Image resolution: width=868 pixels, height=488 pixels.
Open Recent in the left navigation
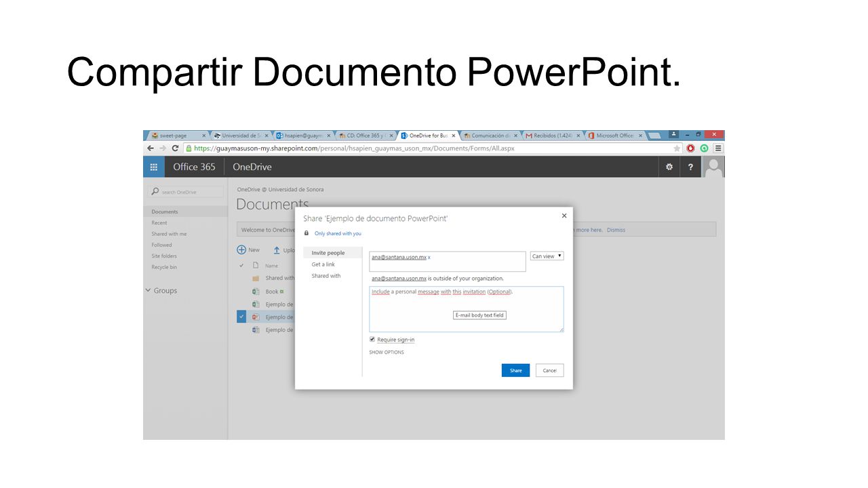[x=159, y=222]
